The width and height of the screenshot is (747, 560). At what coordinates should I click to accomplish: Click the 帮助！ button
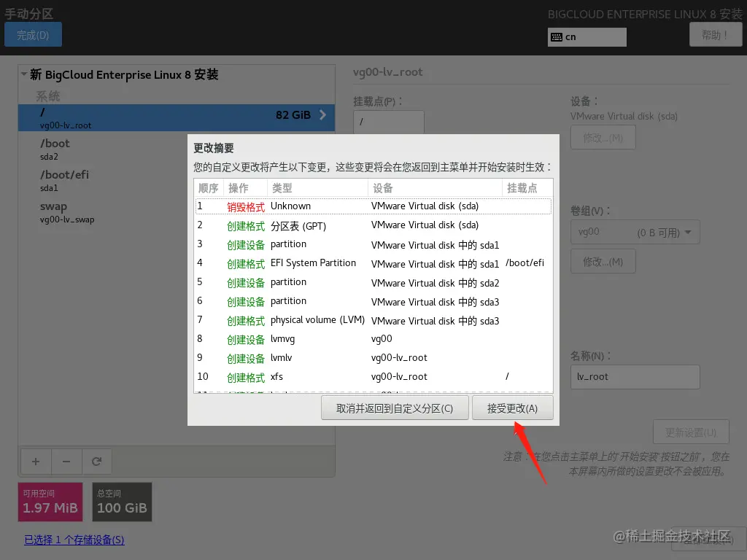point(715,35)
